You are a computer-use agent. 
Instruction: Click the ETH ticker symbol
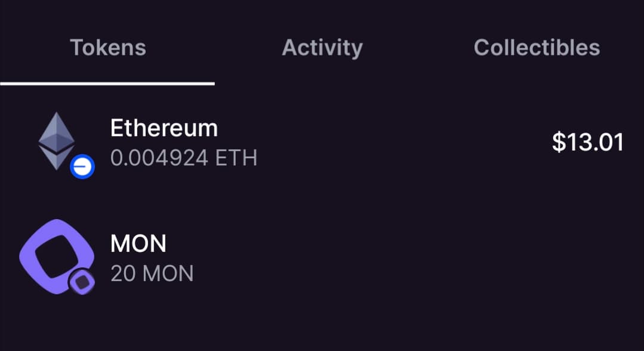236,158
